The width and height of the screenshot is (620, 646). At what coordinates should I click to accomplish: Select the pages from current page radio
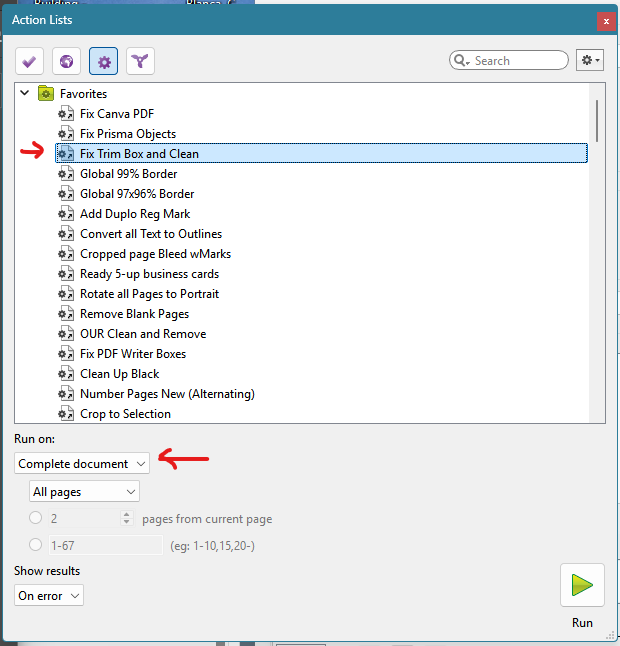click(x=35, y=517)
